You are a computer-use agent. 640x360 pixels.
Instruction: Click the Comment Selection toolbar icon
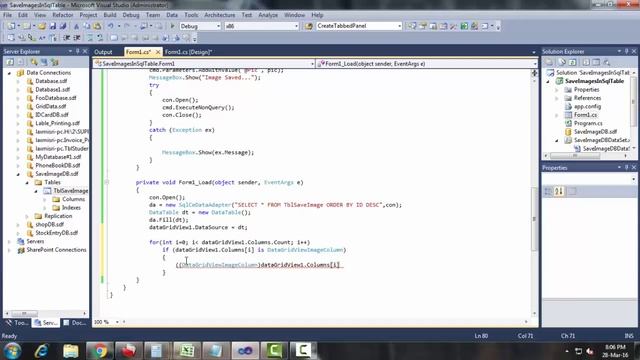point(90,38)
